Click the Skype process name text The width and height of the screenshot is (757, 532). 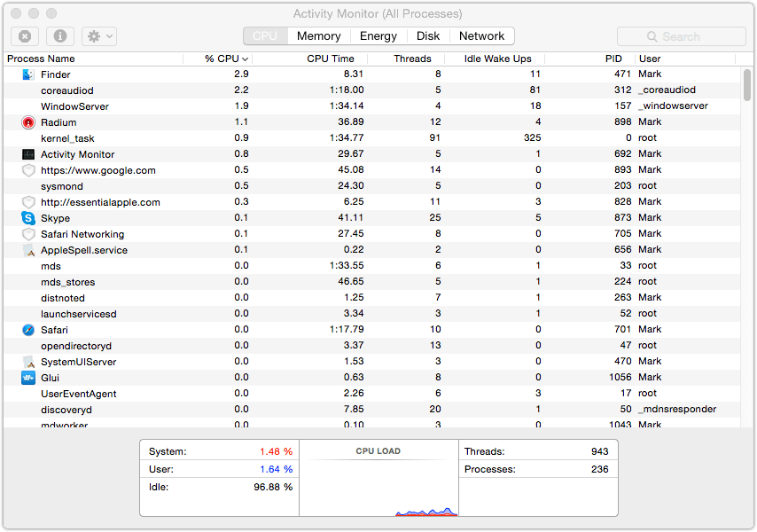click(55, 218)
